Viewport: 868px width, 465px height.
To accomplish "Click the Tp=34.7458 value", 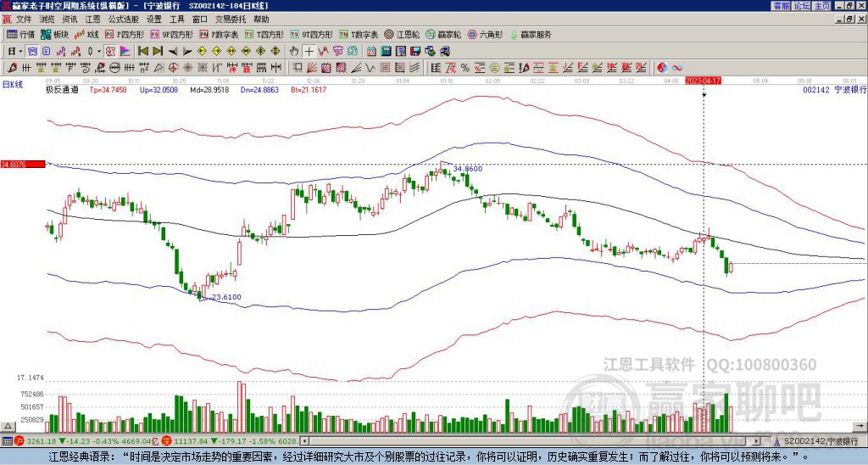I will click(x=108, y=89).
